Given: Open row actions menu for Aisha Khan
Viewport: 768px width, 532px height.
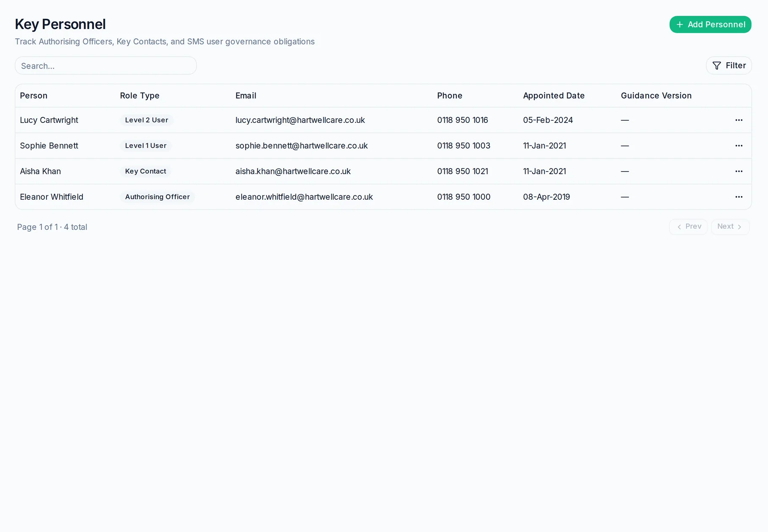Looking at the screenshot, I should 739,172.
